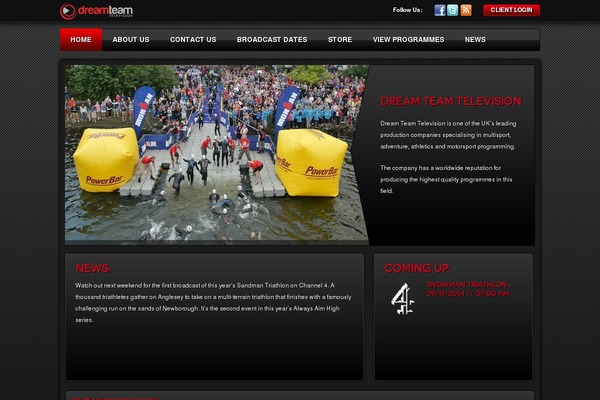
Task: Open the Twitter follow icon
Action: point(453,10)
